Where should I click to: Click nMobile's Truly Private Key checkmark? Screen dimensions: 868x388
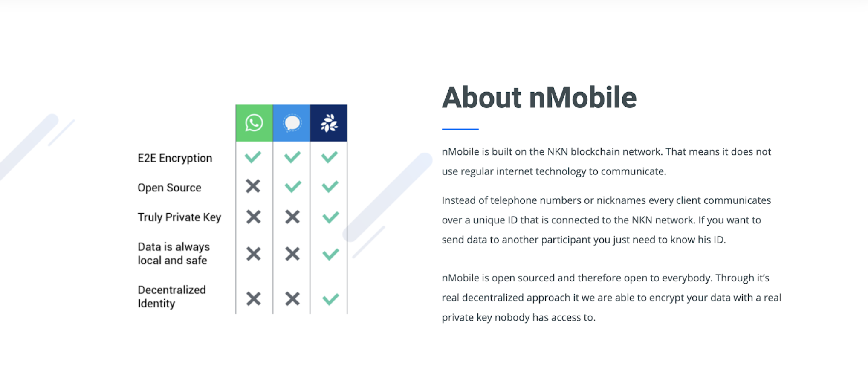[330, 217]
